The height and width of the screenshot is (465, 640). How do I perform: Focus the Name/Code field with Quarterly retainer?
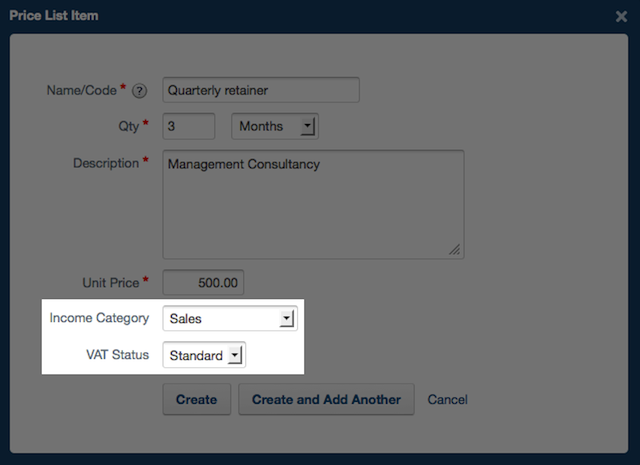coord(260,90)
